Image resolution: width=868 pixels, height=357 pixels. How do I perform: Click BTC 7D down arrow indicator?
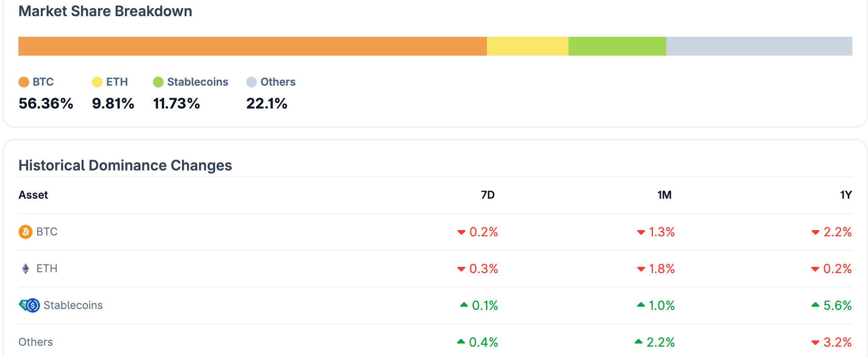coord(461,232)
